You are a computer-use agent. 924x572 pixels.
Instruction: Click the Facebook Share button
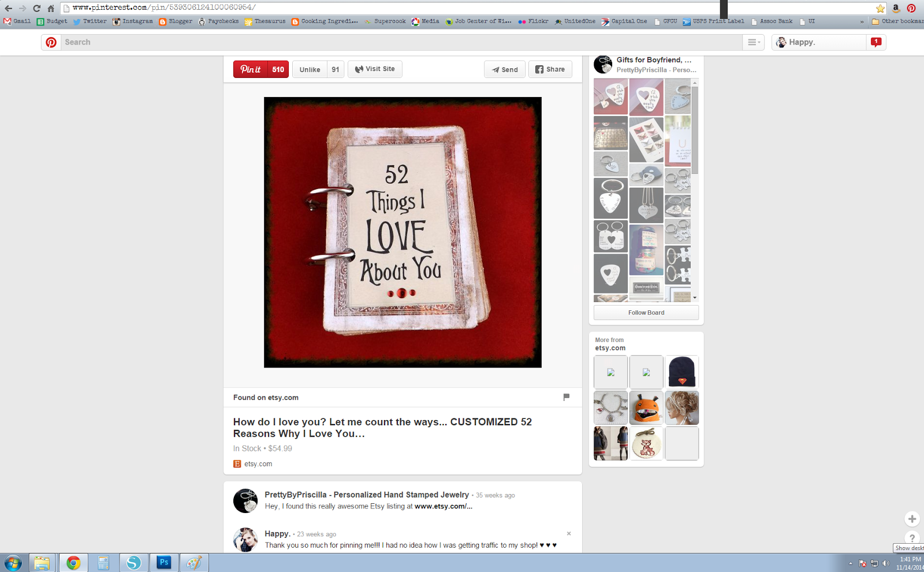pos(550,69)
